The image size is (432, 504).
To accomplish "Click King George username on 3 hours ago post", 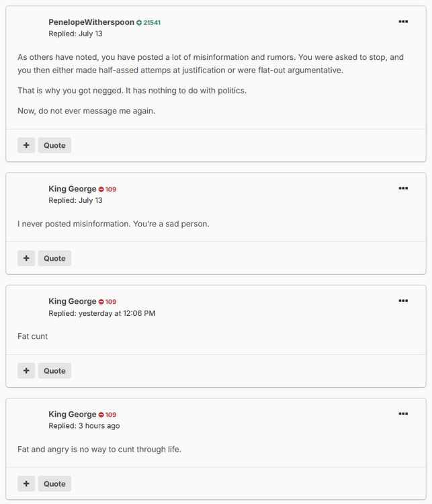I will (x=73, y=415).
